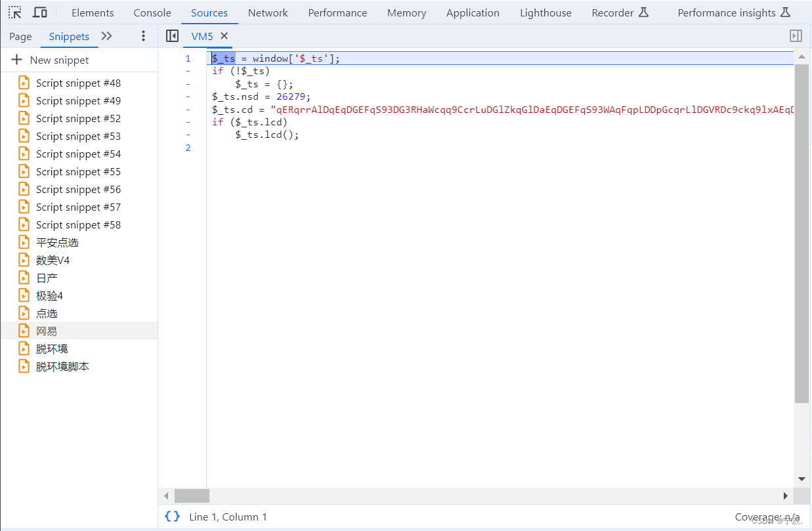Click the horizontal scrollbar right arrow
This screenshot has height=531, width=812.
tap(785, 496)
